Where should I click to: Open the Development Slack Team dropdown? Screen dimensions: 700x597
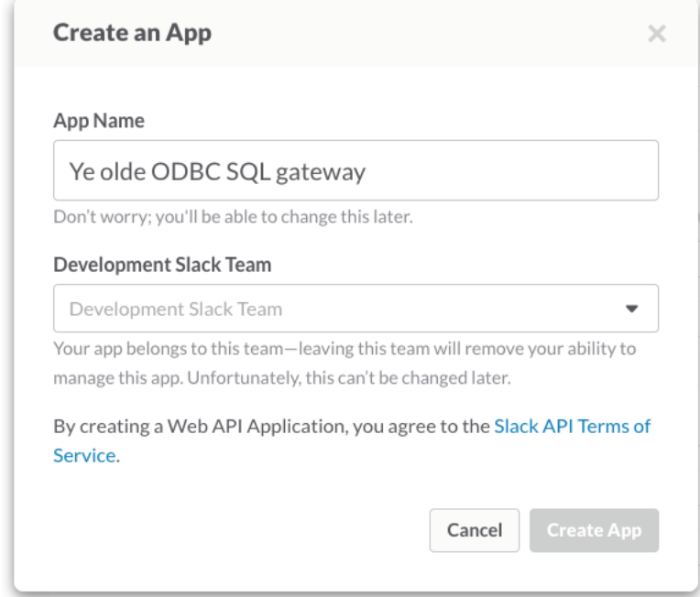[x=355, y=309]
